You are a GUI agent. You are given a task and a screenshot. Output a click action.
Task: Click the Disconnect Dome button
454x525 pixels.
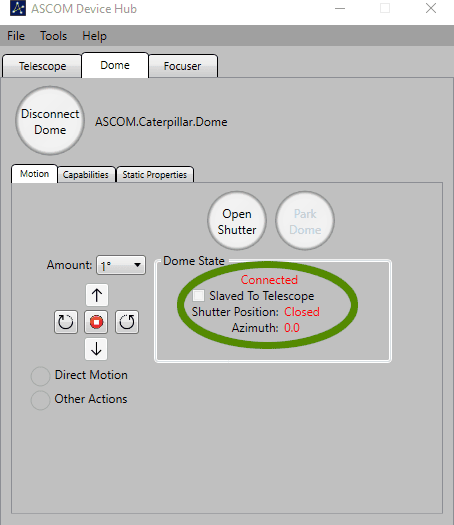pyautogui.click(x=50, y=121)
